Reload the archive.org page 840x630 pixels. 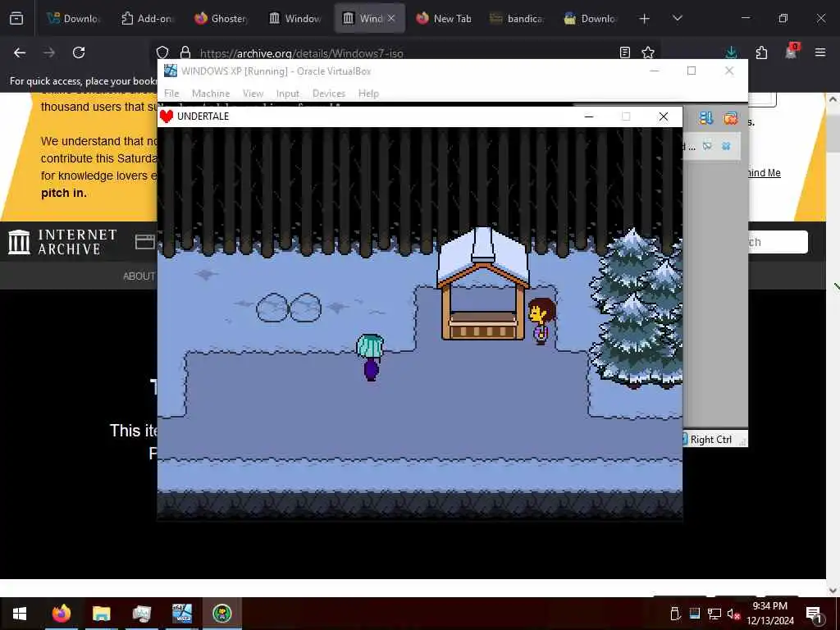point(79,52)
